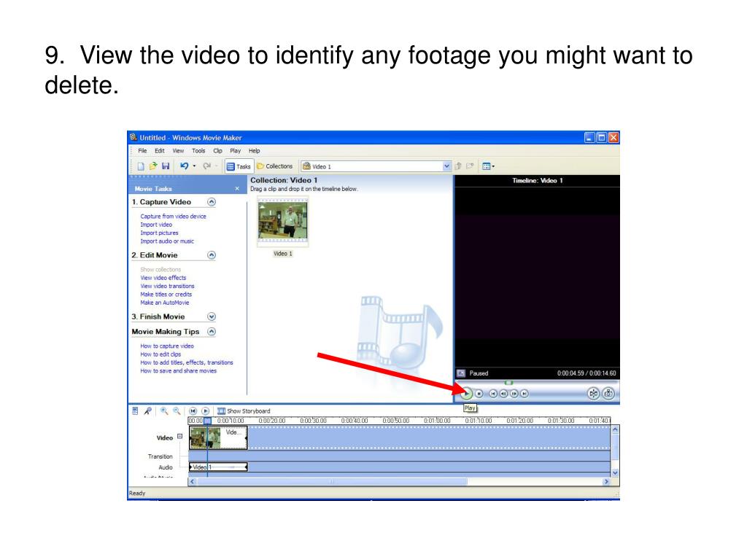Screen dimensions: 747x560
Task: Click the Stop button in the preview monitor
Action: 479,393
